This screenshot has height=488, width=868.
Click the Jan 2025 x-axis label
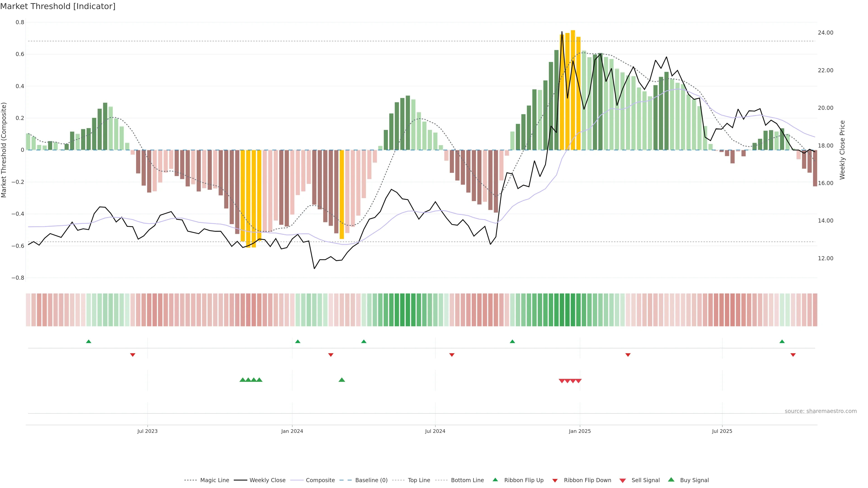click(x=580, y=431)
